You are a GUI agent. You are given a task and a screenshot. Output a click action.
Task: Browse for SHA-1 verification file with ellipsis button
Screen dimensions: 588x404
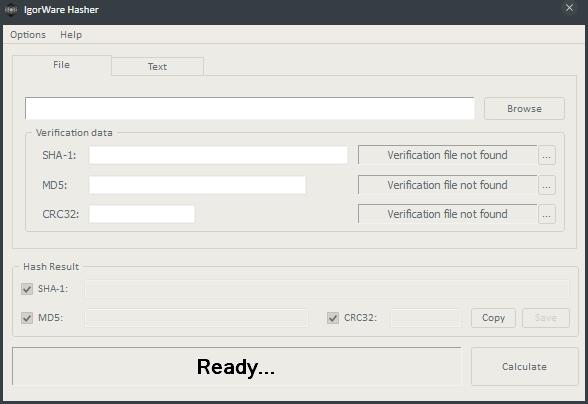[547, 155]
